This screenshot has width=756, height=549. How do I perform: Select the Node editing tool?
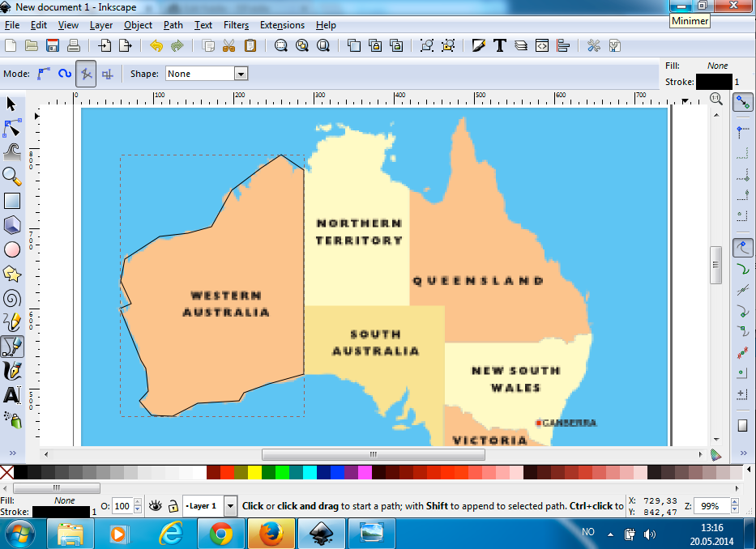tap(11, 128)
